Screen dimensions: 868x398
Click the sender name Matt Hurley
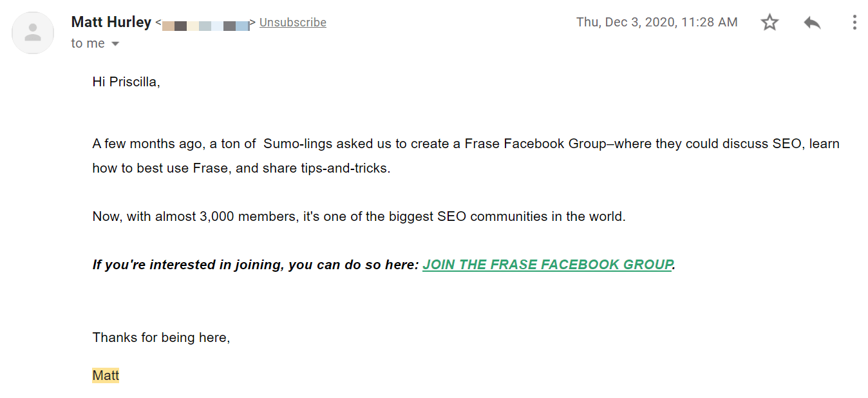click(111, 22)
